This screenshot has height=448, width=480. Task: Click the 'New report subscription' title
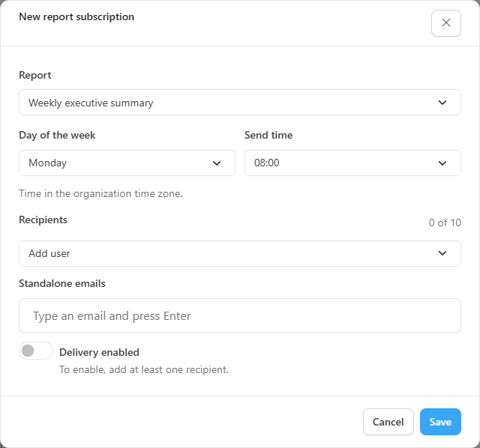point(76,16)
